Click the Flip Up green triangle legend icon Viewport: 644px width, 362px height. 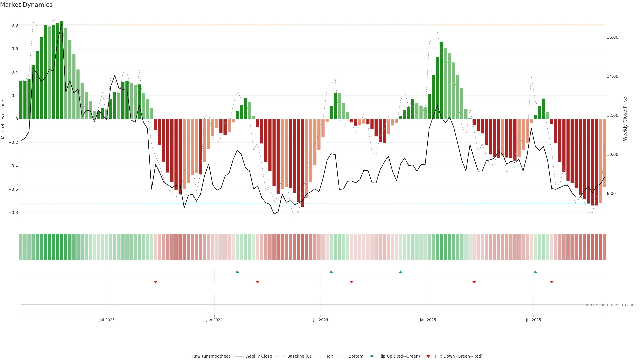click(x=372, y=356)
